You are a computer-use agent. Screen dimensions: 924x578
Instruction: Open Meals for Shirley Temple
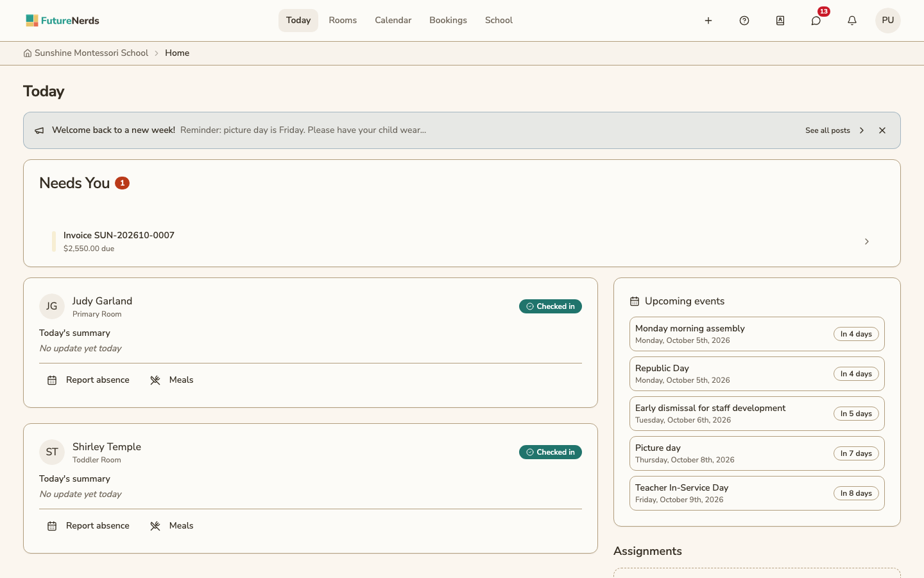[172, 526]
